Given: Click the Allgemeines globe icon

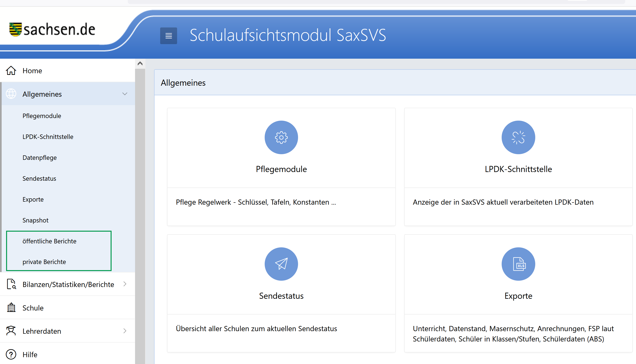Looking at the screenshot, I should (x=11, y=94).
